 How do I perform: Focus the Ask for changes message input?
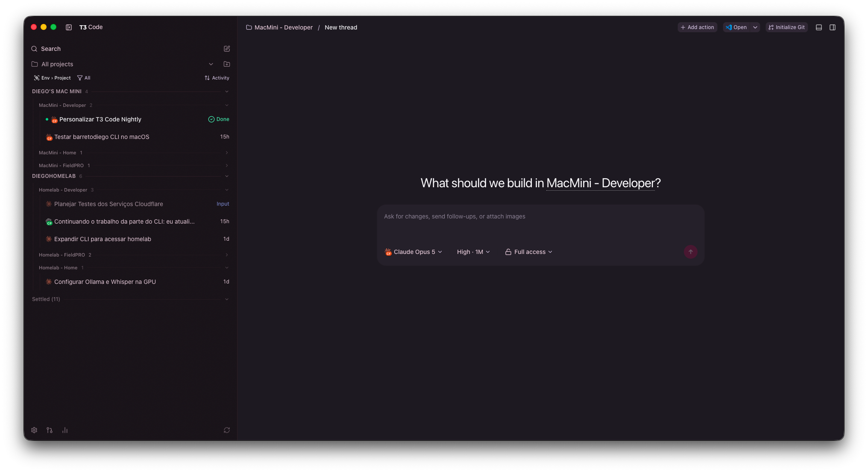540,223
